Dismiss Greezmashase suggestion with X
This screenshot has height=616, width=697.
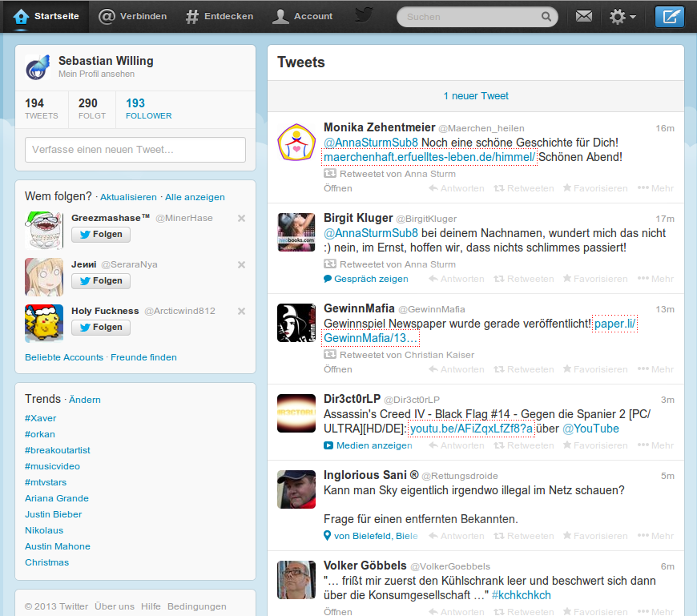click(x=241, y=218)
